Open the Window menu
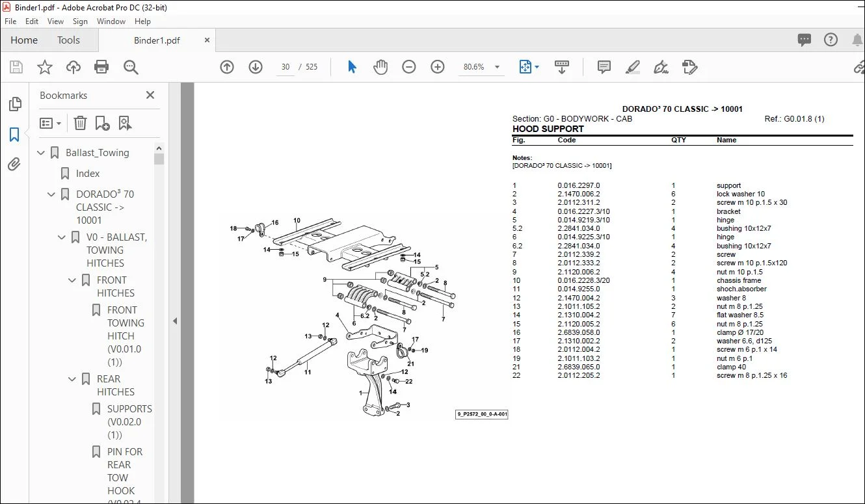Image resolution: width=865 pixels, height=504 pixels. coord(111,21)
